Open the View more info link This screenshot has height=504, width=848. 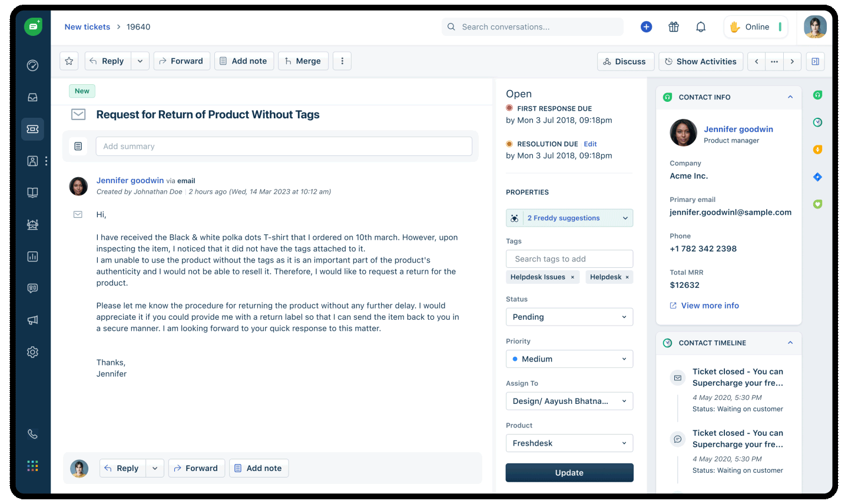click(x=704, y=305)
